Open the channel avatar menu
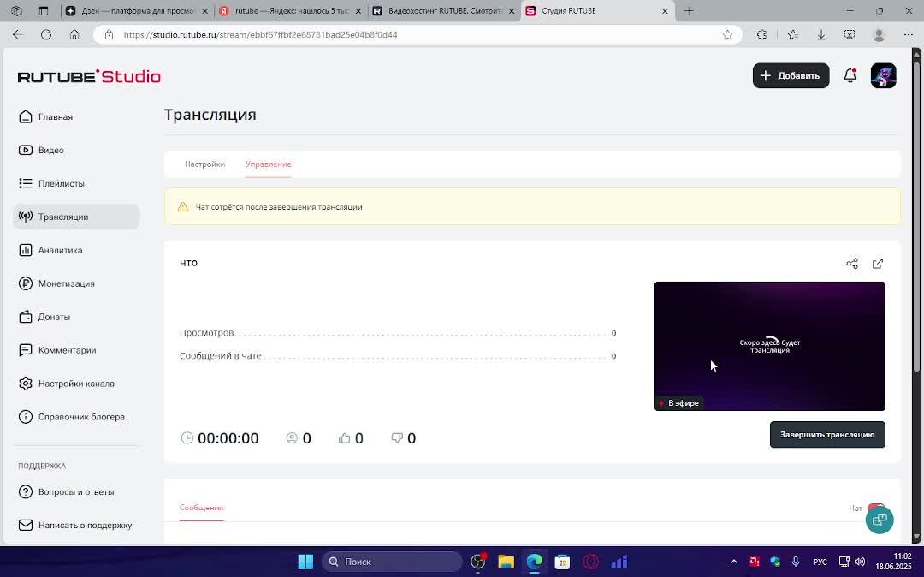This screenshot has width=924, height=577. point(883,75)
